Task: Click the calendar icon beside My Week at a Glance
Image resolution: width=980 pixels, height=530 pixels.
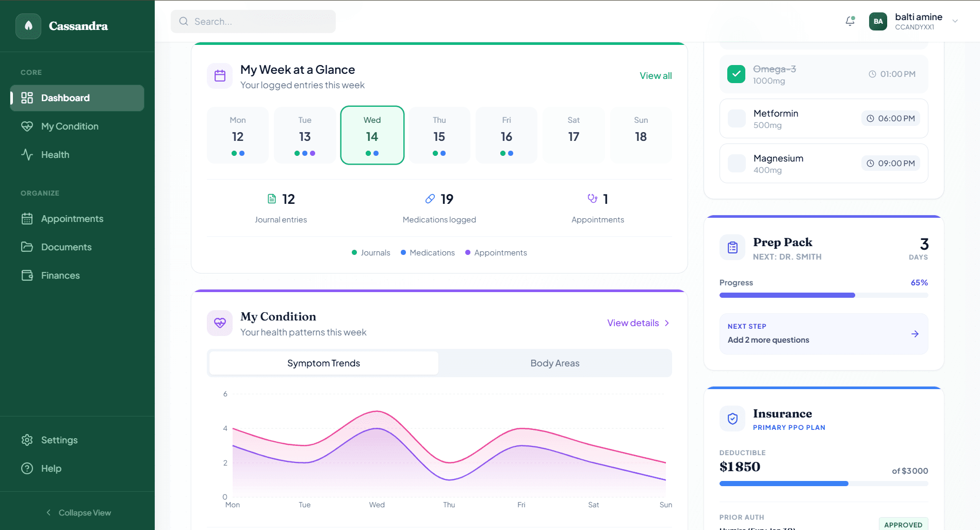Action: [x=220, y=76]
